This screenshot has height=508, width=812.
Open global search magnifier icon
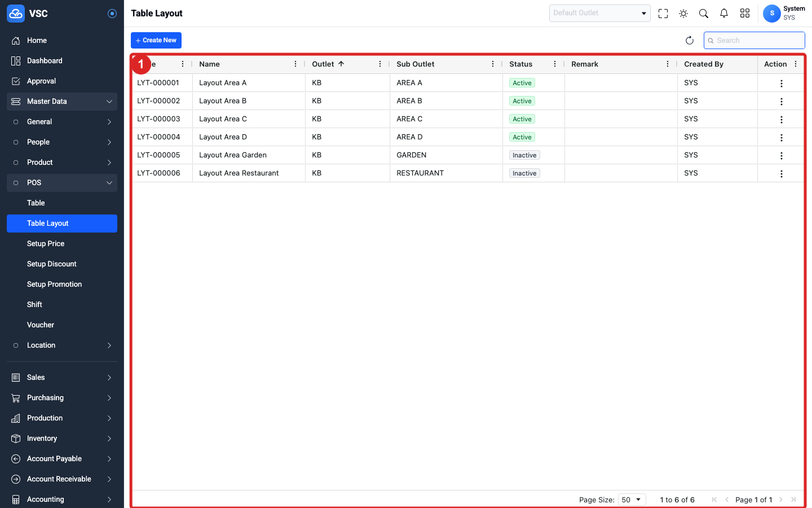pyautogui.click(x=704, y=14)
